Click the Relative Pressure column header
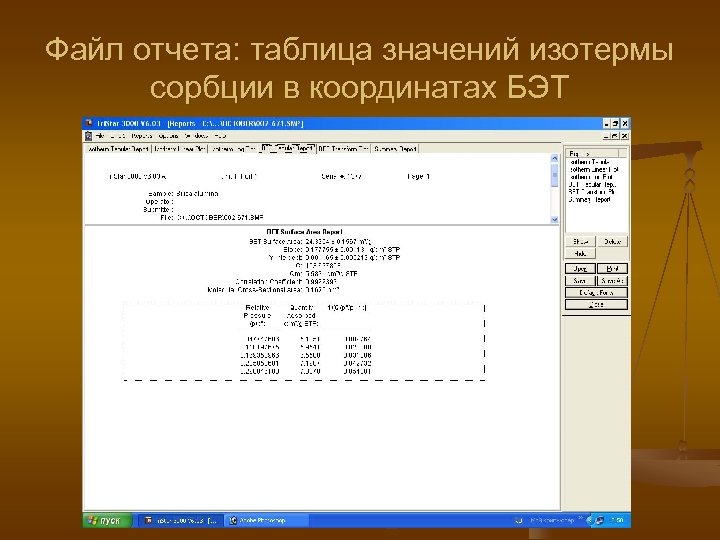This screenshot has height=540, width=720. click(x=258, y=316)
